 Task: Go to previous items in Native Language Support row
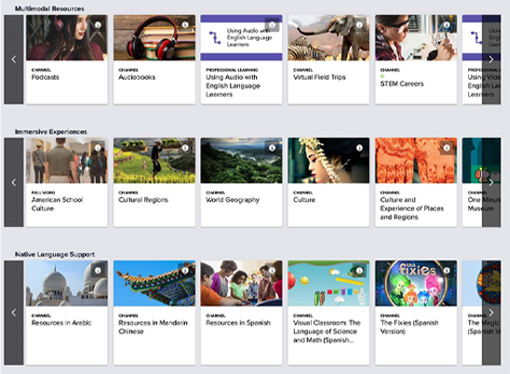click(14, 313)
